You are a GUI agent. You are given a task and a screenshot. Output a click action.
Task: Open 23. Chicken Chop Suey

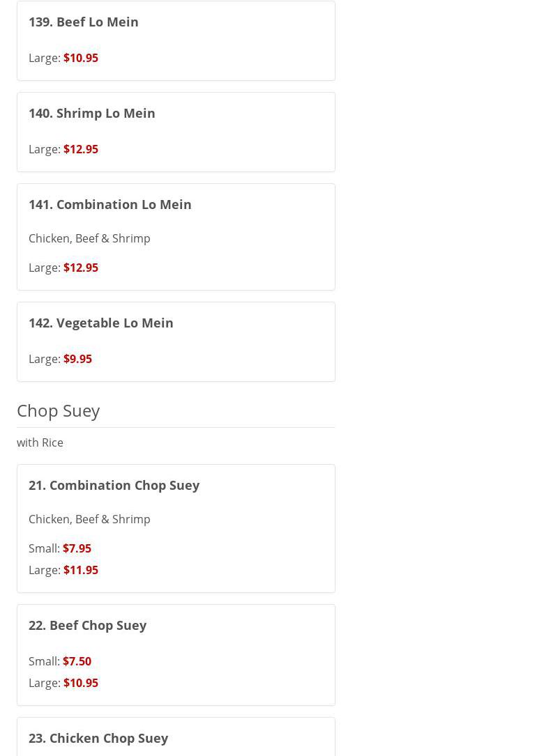[98, 738]
